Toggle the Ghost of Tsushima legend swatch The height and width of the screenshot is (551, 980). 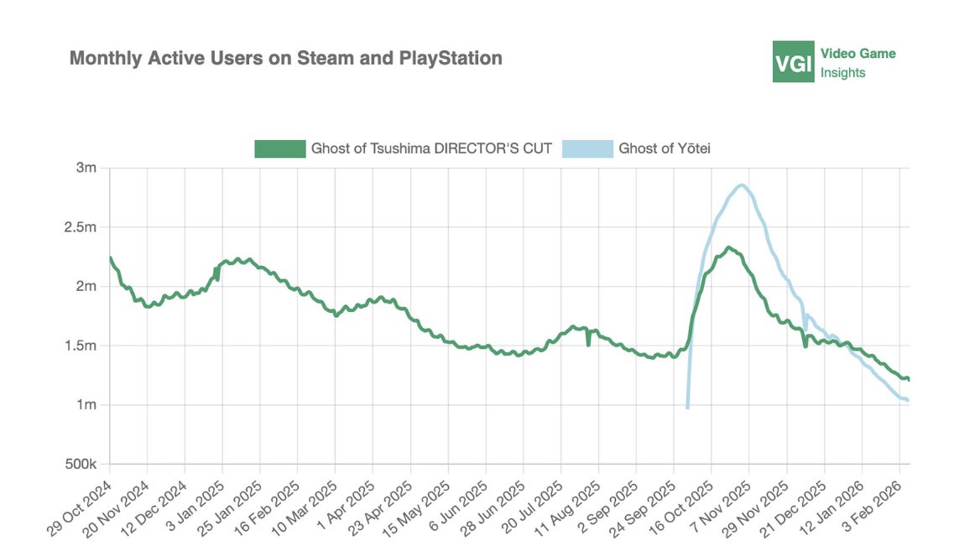tap(280, 149)
